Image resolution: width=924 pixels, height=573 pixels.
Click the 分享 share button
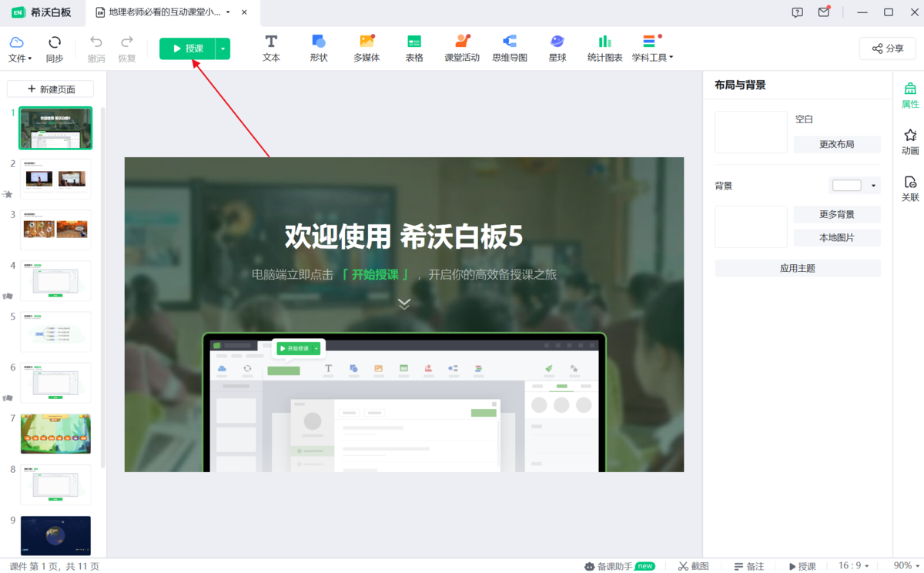tap(888, 49)
